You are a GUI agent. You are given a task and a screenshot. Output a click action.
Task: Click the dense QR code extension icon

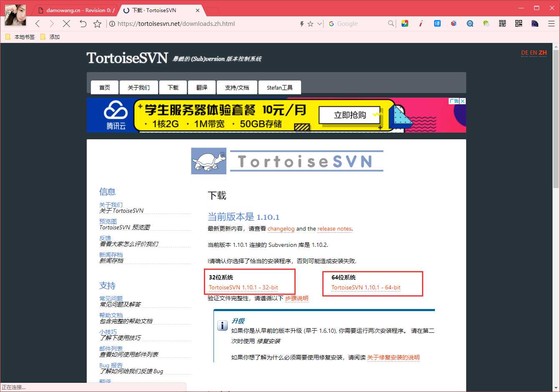point(502,23)
